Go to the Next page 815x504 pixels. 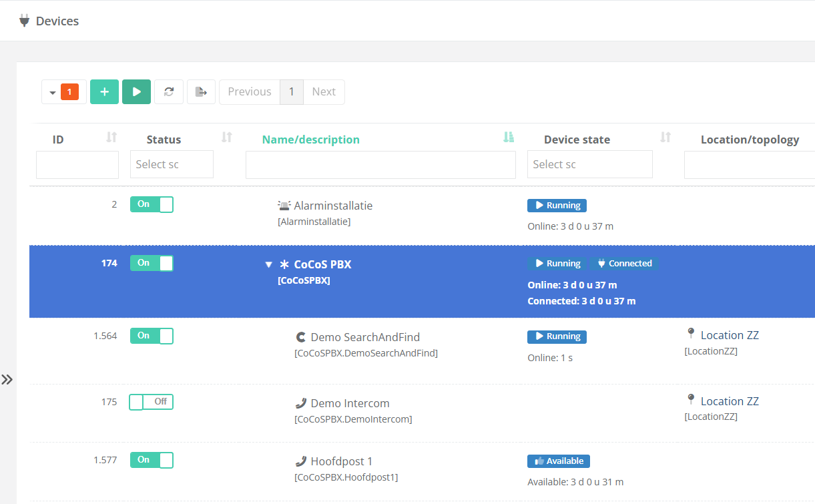pyautogui.click(x=324, y=91)
